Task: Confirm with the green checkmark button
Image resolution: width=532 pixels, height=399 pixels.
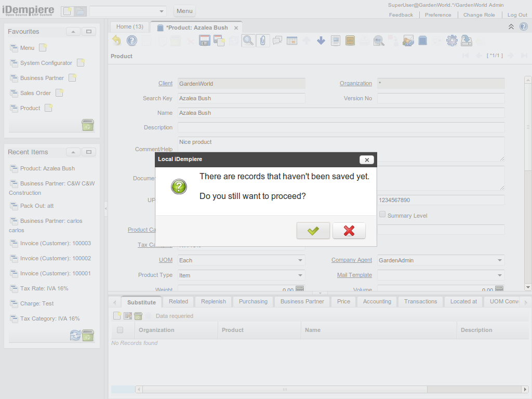Action: (x=313, y=231)
